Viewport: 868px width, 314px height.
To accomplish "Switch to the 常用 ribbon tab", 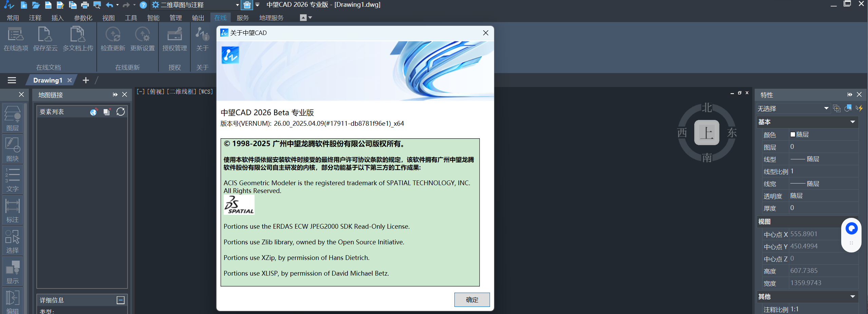I will tap(13, 18).
